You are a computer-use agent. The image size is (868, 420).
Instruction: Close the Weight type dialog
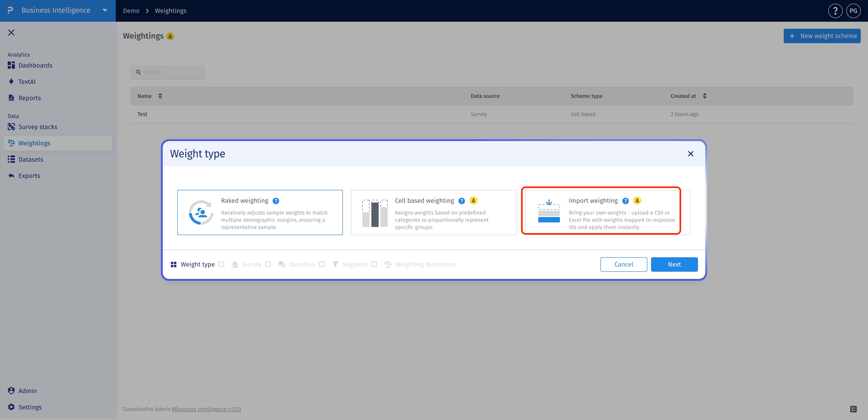[690, 154]
